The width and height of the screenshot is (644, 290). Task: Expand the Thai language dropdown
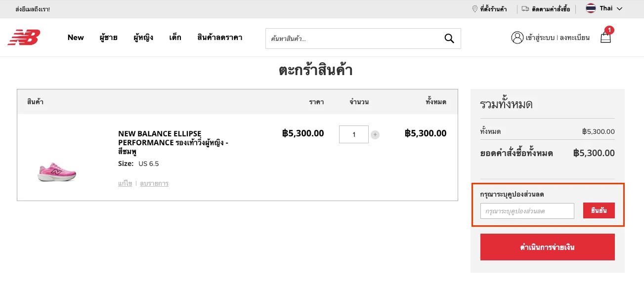click(604, 8)
